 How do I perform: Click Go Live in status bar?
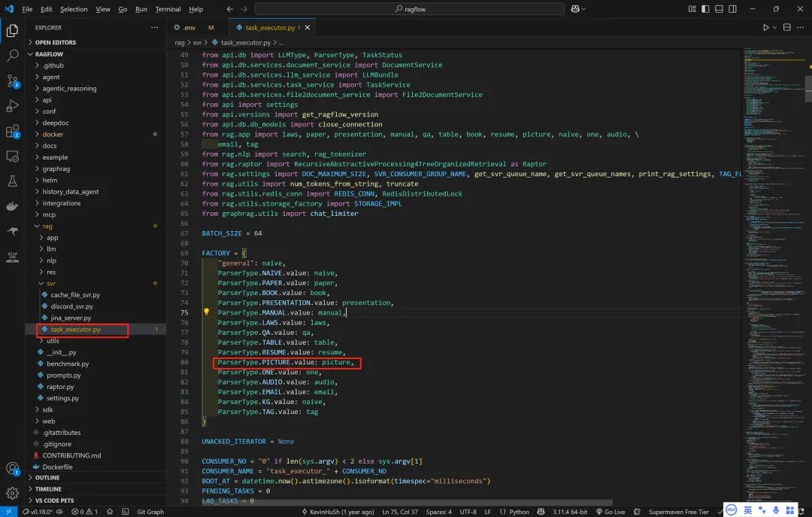611,512
